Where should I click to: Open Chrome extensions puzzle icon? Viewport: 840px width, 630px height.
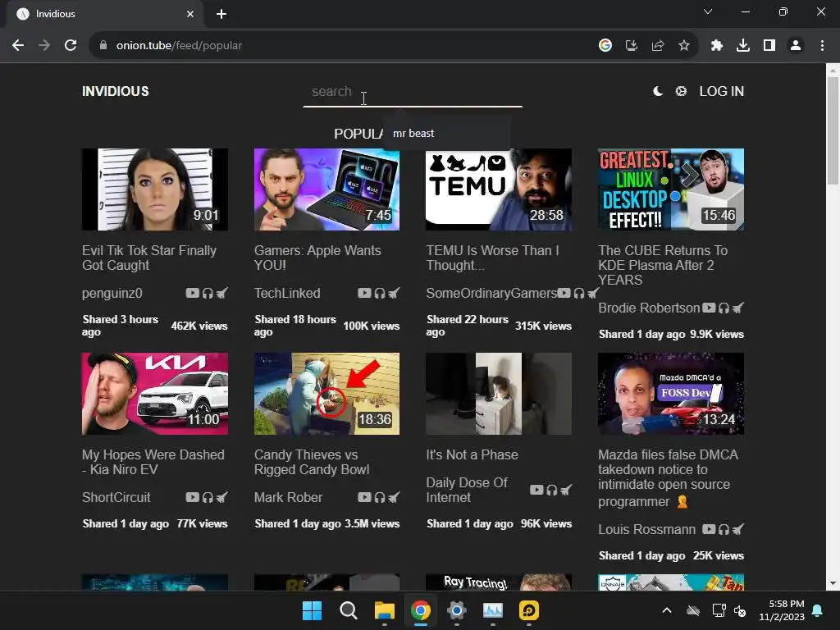717,46
